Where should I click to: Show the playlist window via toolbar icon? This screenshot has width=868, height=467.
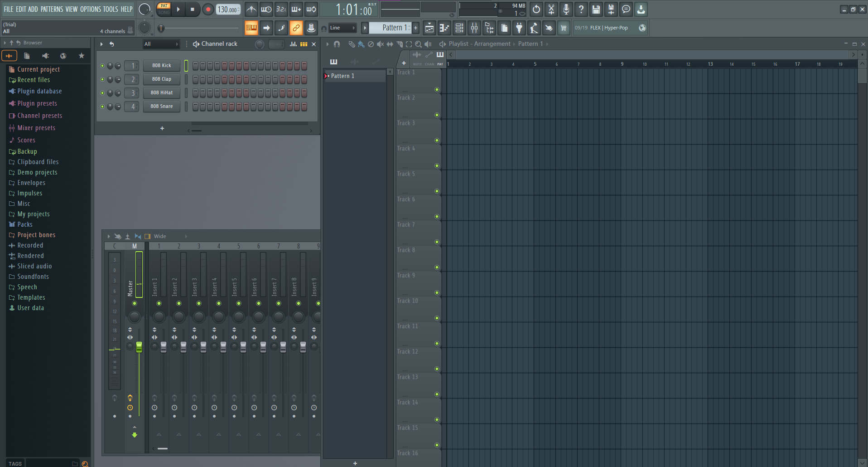(429, 28)
